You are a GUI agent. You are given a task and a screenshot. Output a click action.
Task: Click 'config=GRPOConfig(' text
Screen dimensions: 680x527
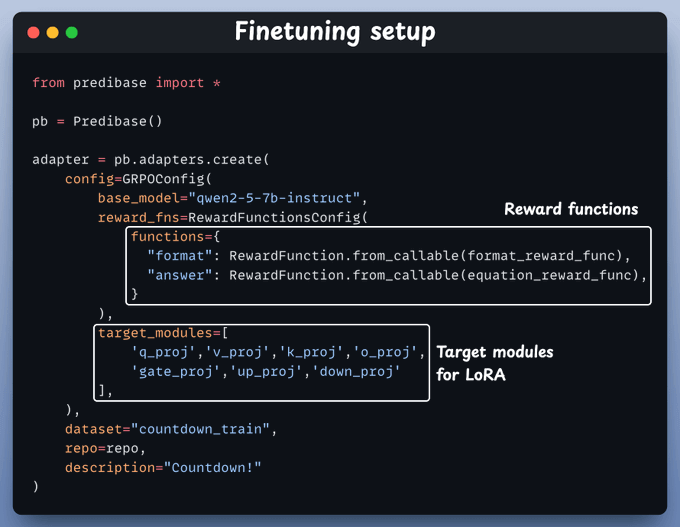138,179
